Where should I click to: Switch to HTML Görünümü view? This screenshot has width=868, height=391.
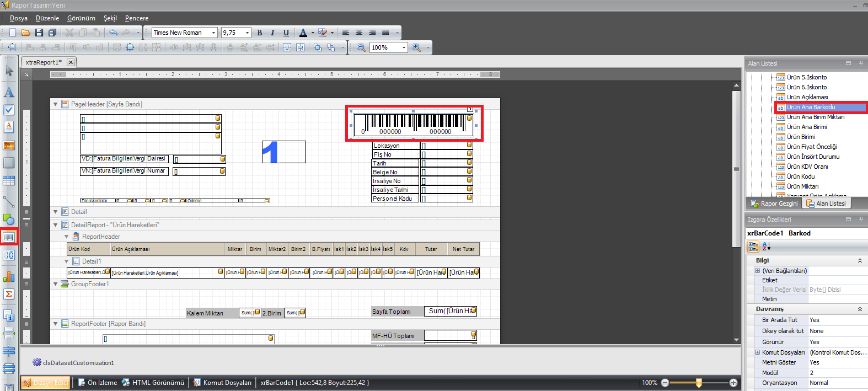point(153,383)
